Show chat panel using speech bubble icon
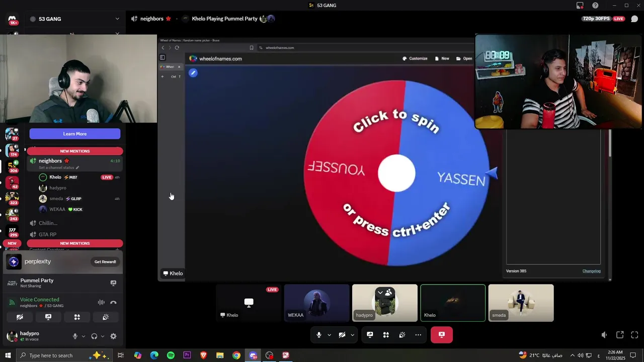This screenshot has height=362, width=644. click(x=634, y=19)
